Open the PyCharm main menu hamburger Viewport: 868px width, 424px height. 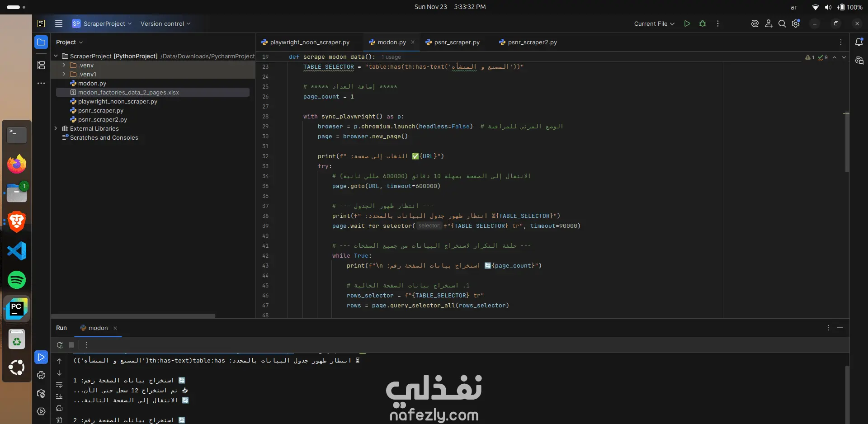59,24
